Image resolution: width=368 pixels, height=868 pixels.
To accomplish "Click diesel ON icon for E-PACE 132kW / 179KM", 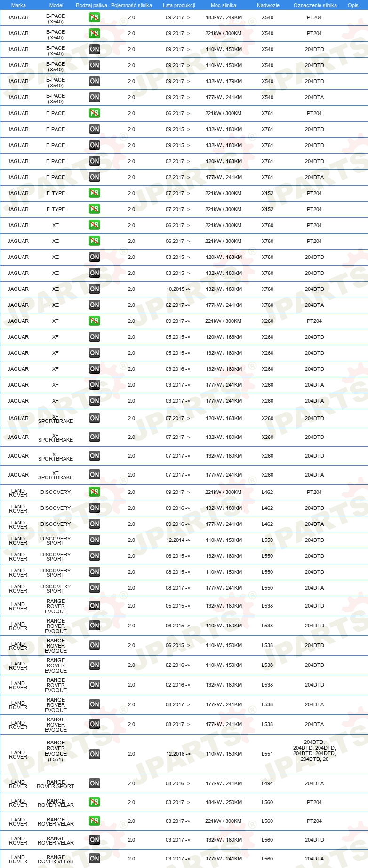I will [95, 81].
